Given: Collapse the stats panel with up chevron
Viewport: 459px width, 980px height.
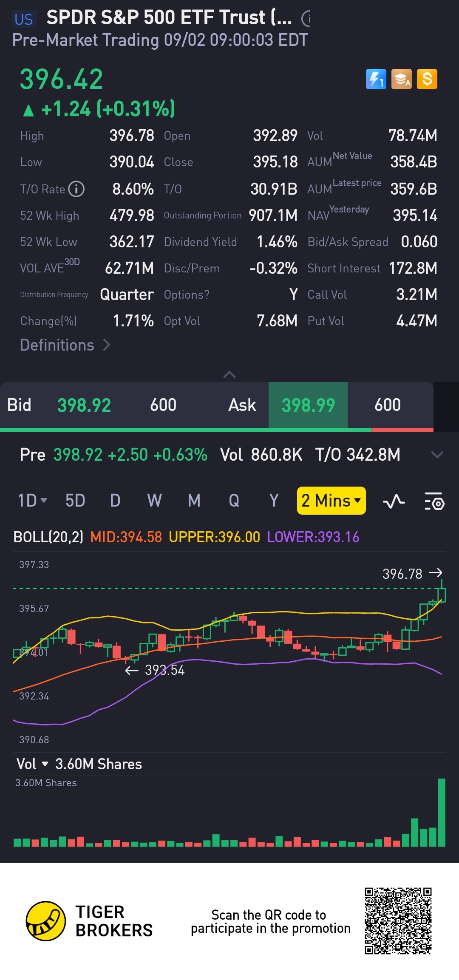Looking at the screenshot, I should [x=229, y=374].
